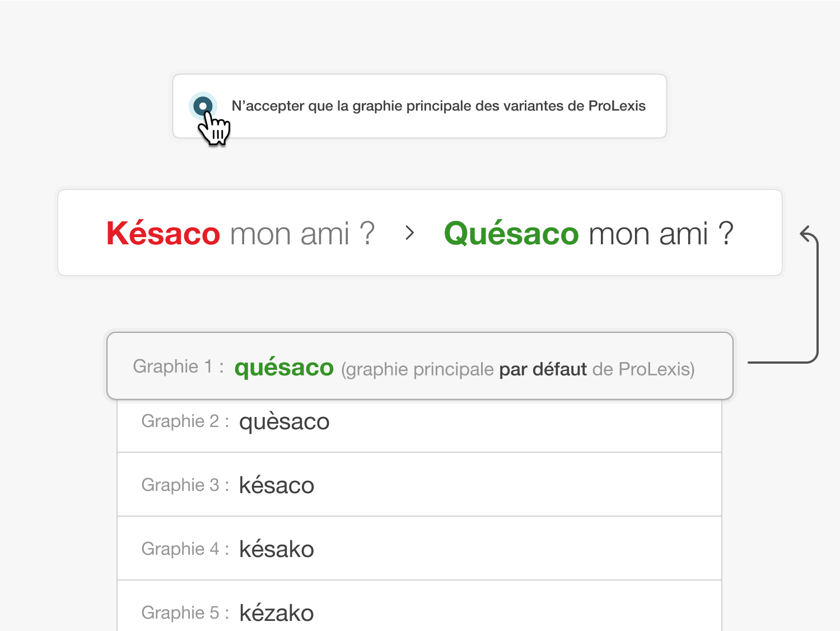Choose the "késaco" variant in the list

[x=276, y=485]
